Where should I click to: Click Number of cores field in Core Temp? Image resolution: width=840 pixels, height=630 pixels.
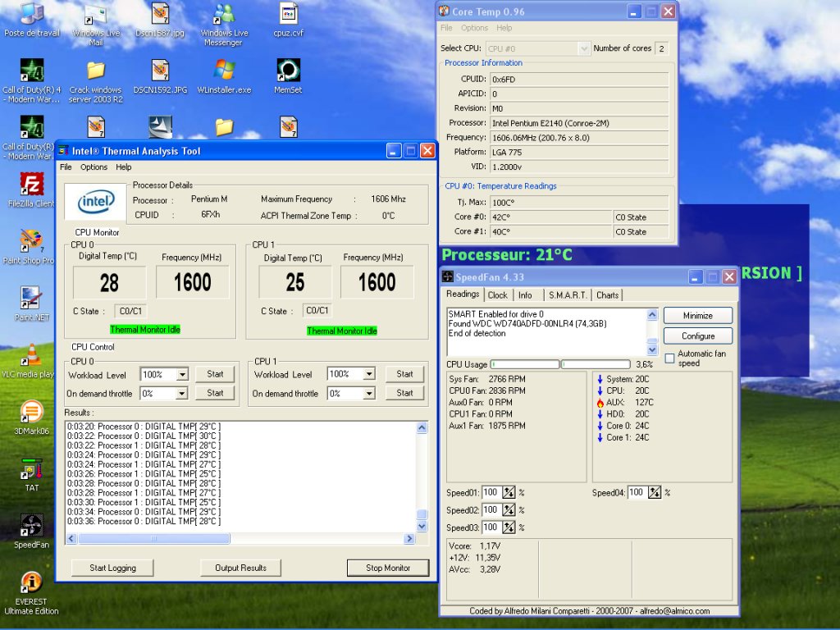point(662,48)
